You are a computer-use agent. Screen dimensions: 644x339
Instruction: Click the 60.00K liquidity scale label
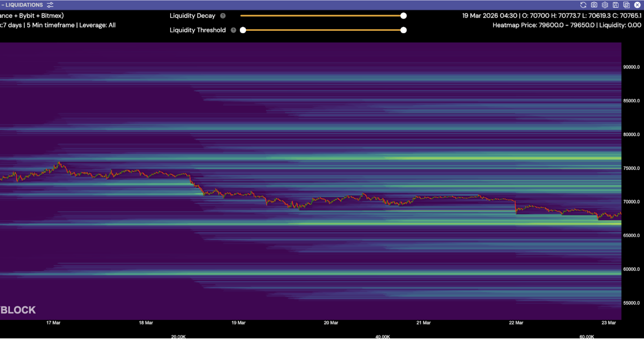587,336
